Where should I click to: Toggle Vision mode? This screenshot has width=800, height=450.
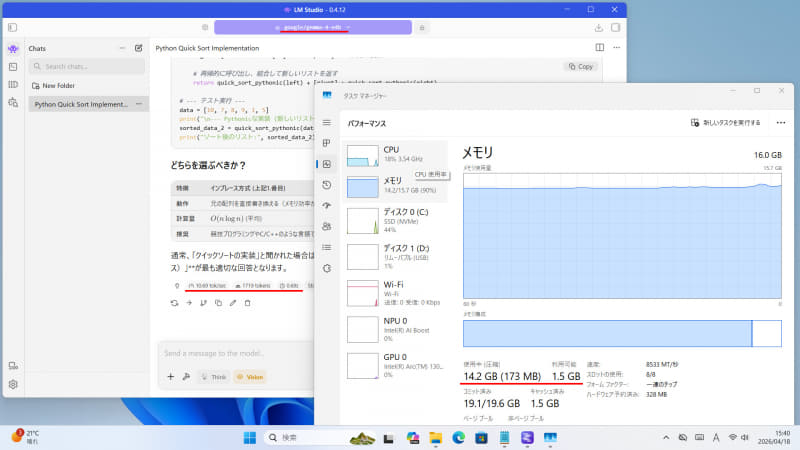tap(250, 377)
